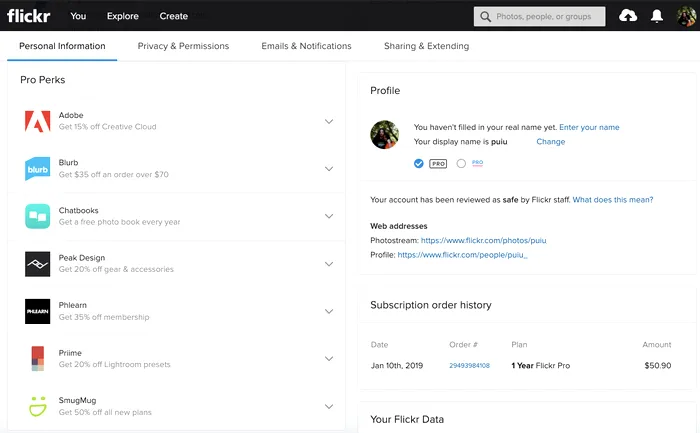Open the notifications bell
This screenshot has width=700, height=433.
coord(657,16)
